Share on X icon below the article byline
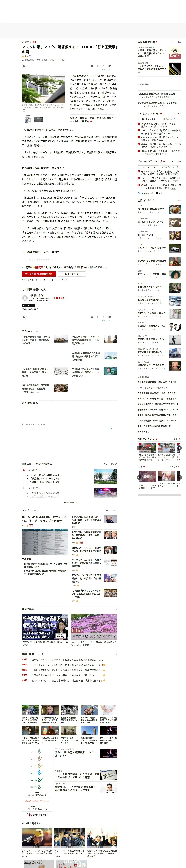This screenshot has height=868, width=186. point(104,66)
